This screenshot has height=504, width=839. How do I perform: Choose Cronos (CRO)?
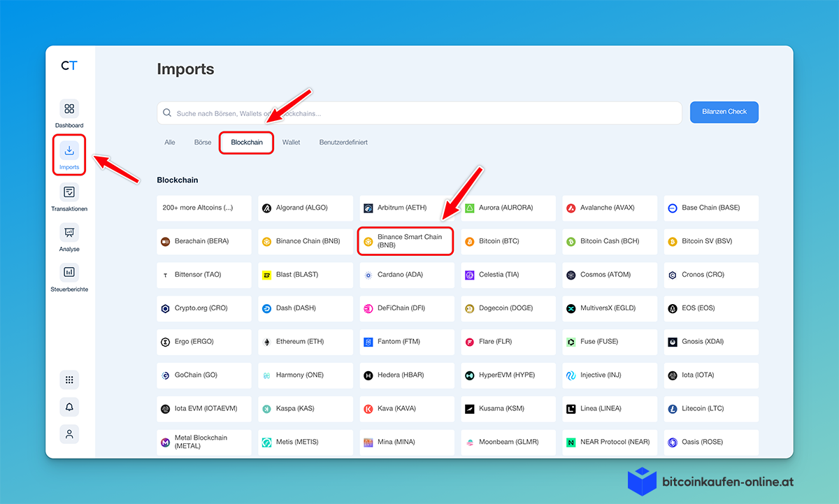(711, 275)
